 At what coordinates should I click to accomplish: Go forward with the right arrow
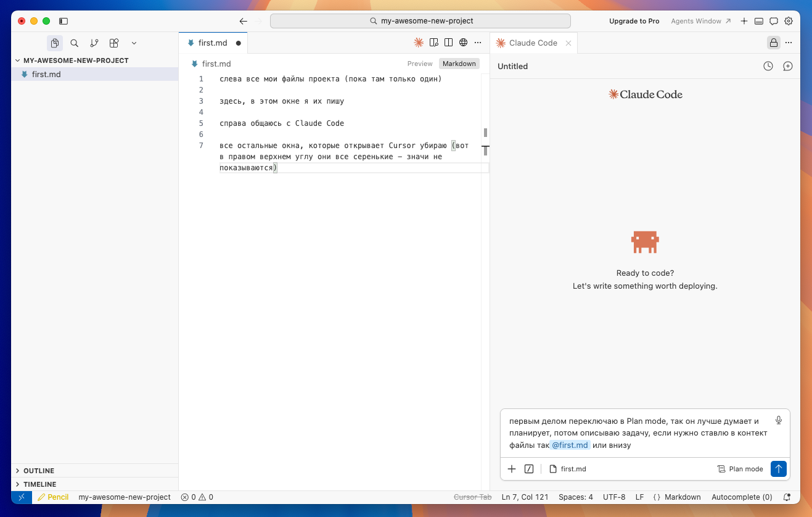click(258, 21)
